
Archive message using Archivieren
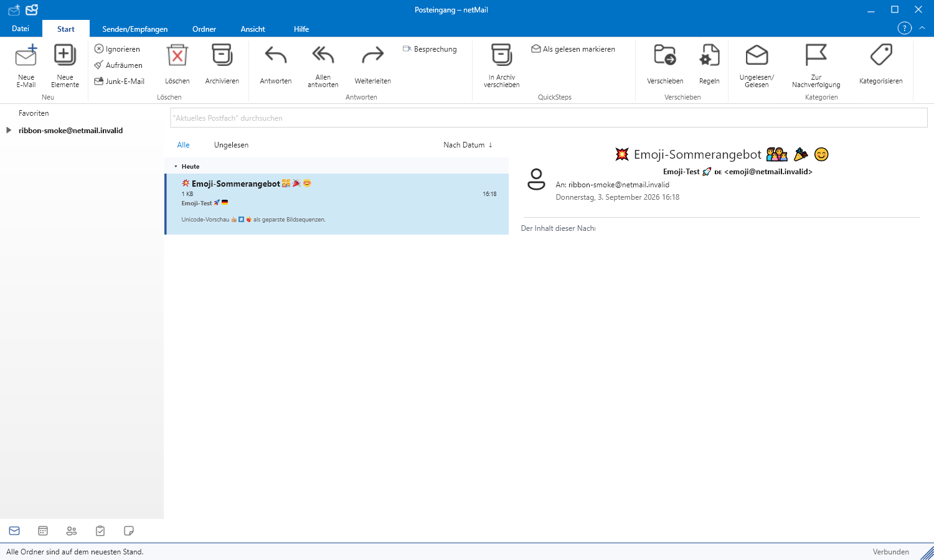pyautogui.click(x=222, y=65)
